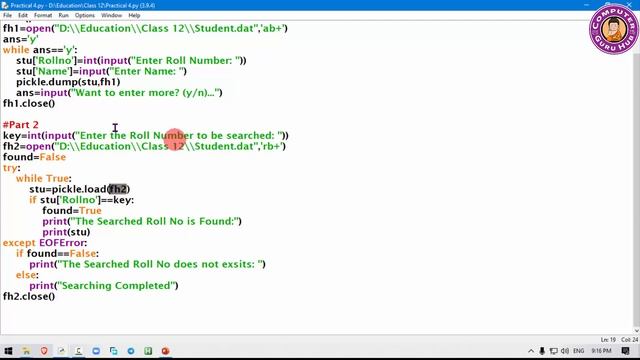Click the microphone tray icon
This screenshot has height=360, width=640.
click(542, 351)
